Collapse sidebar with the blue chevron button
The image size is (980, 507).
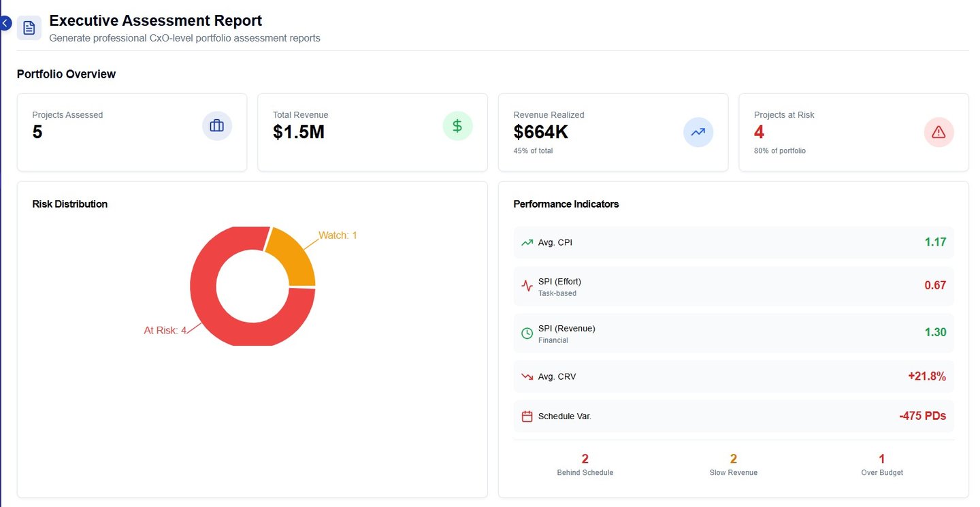pos(5,23)
